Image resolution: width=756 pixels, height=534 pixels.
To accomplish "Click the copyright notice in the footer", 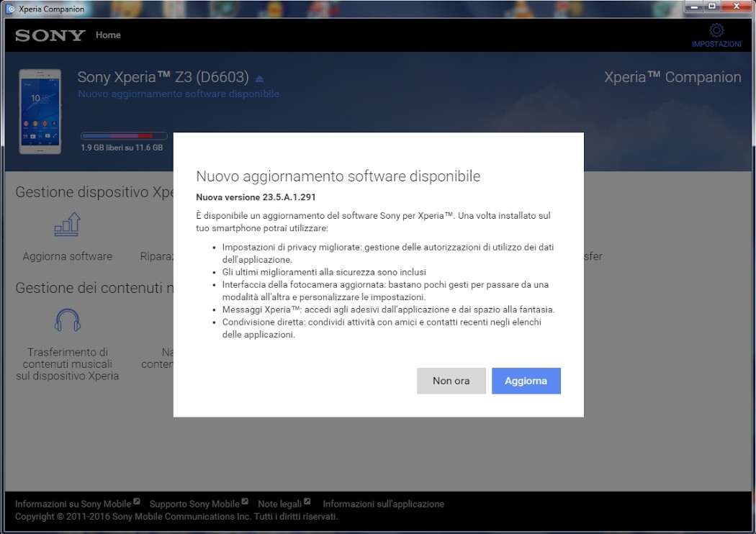I will click(x=176, y=517).
